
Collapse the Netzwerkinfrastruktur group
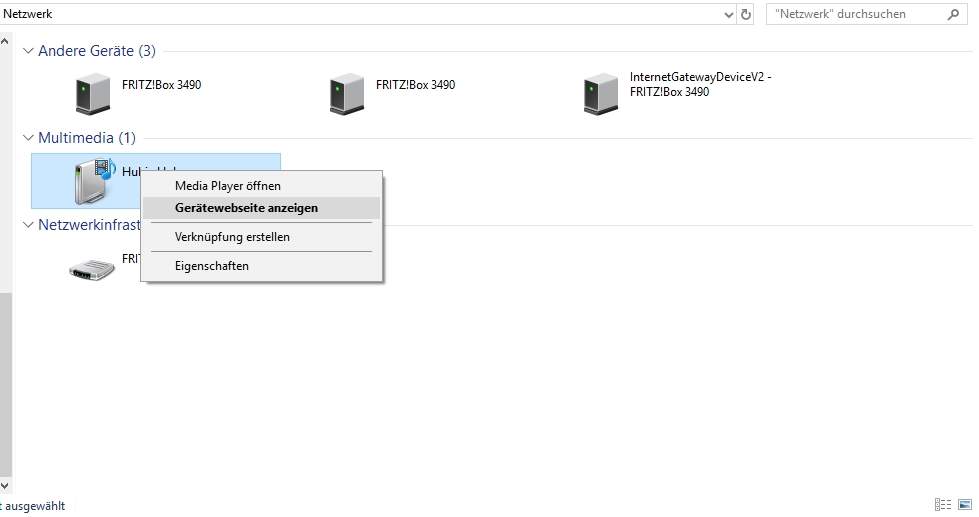tap(27, 225)
